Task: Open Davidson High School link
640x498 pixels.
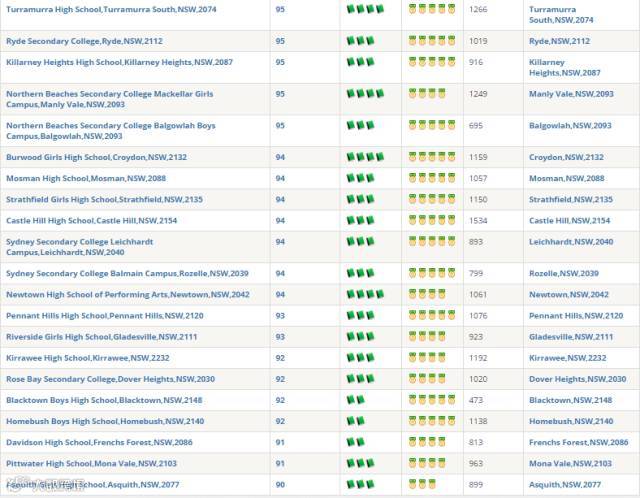Action: click(99, 443)
